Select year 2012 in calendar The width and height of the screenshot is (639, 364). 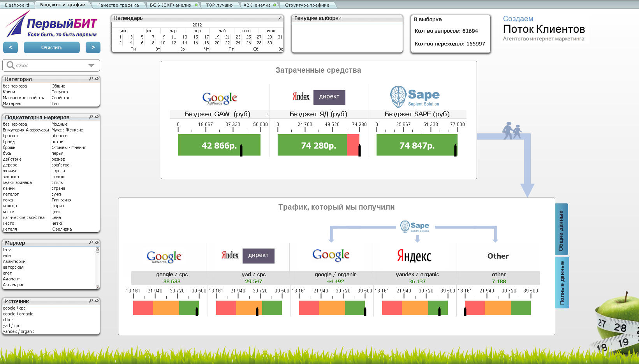pos(197,25)
